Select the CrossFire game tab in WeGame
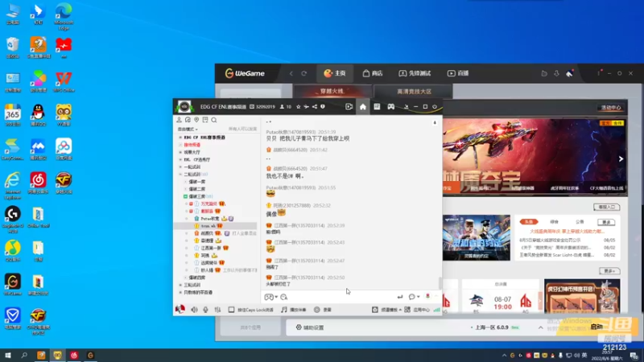Screen dimensions: 644x362 (332, 91)
